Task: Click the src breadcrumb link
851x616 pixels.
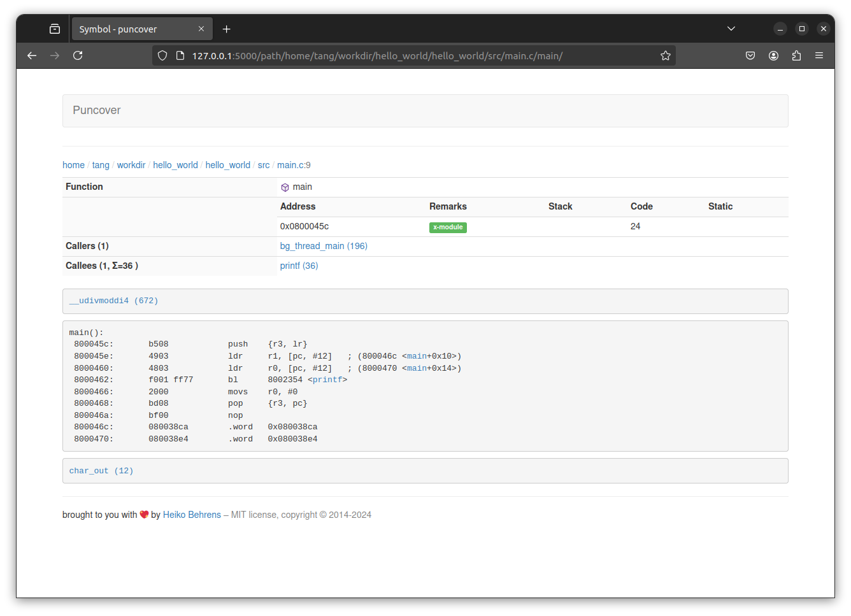Action: pos(264,165)
